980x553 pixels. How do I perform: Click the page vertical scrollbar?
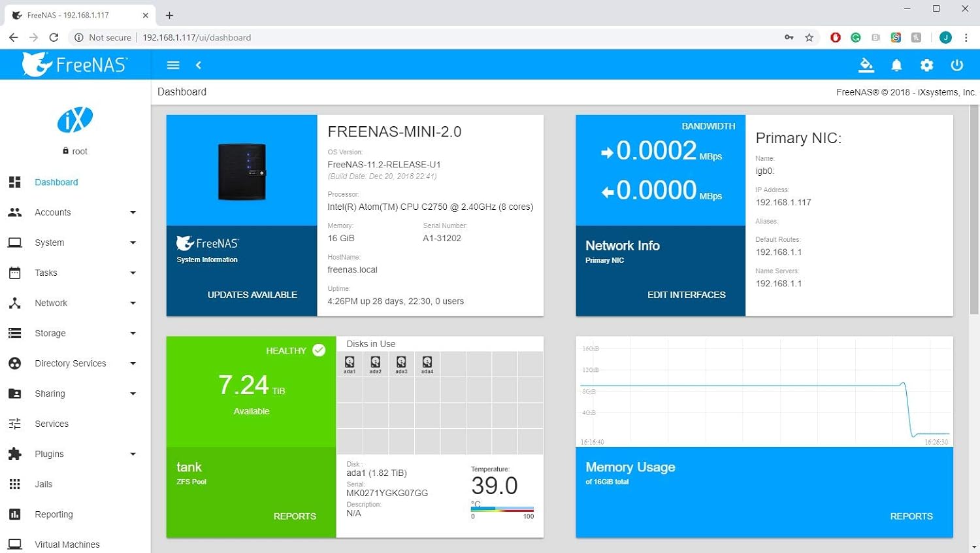tap(974, 209)
